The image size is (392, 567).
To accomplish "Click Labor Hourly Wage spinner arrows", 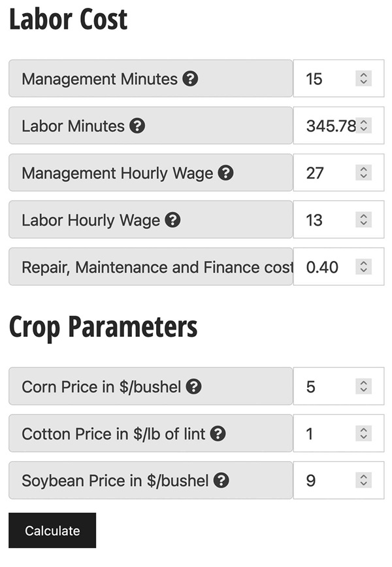I will pyautogui.click(x=363, y=220).
